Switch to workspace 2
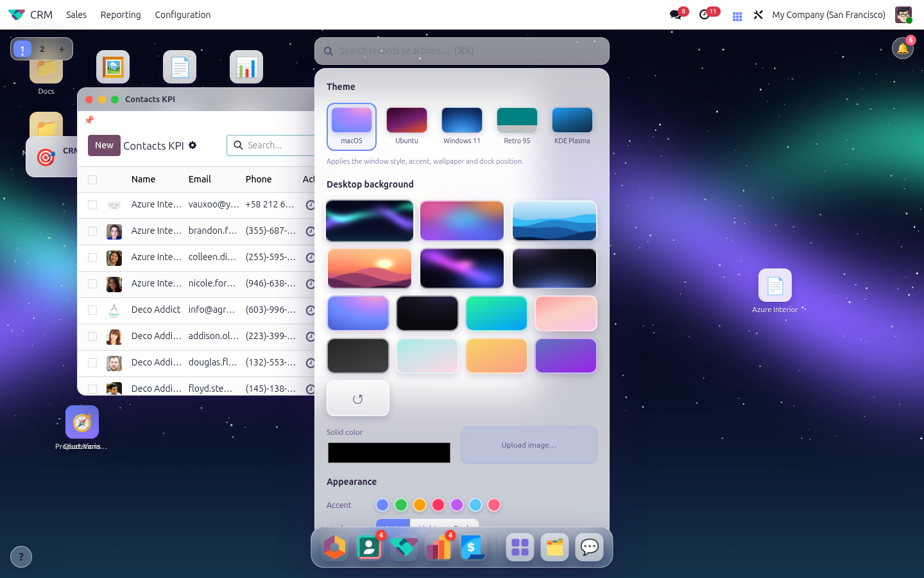 pos(42,49)
